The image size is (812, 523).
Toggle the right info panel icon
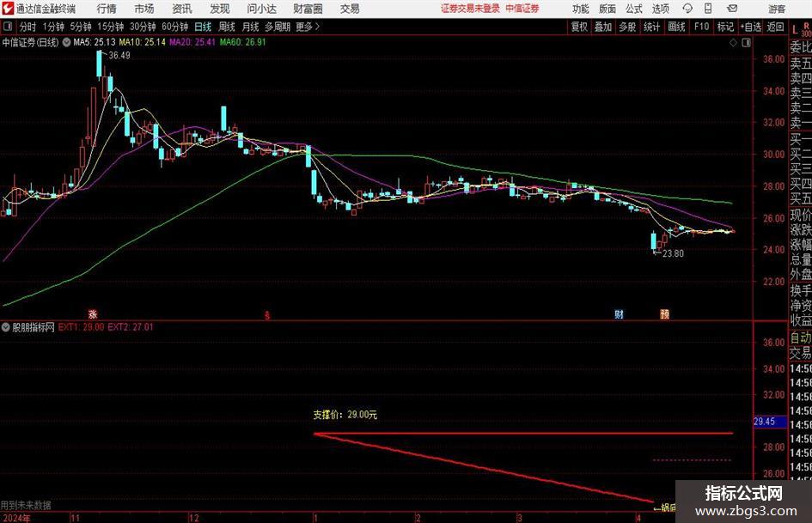pyautogui.click(x=746, y=43)
